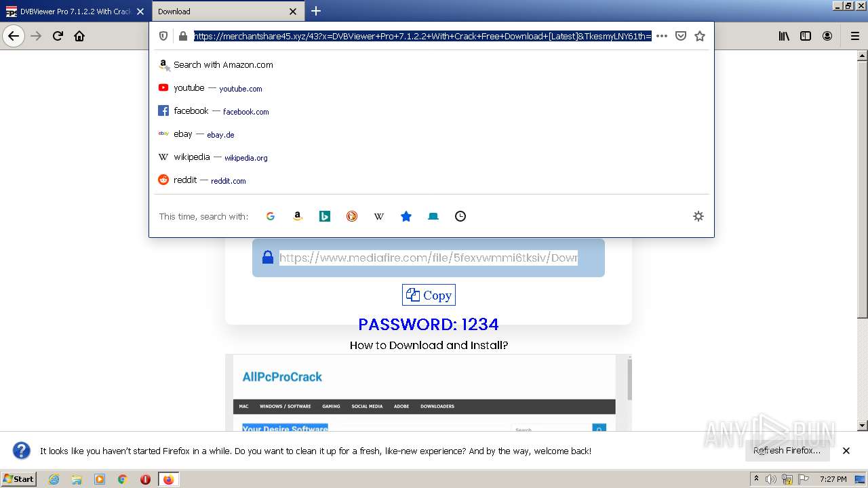Viewport: 868px width, 488px height.
Task: Show hidden system tray icons
Action: [756, 479]
